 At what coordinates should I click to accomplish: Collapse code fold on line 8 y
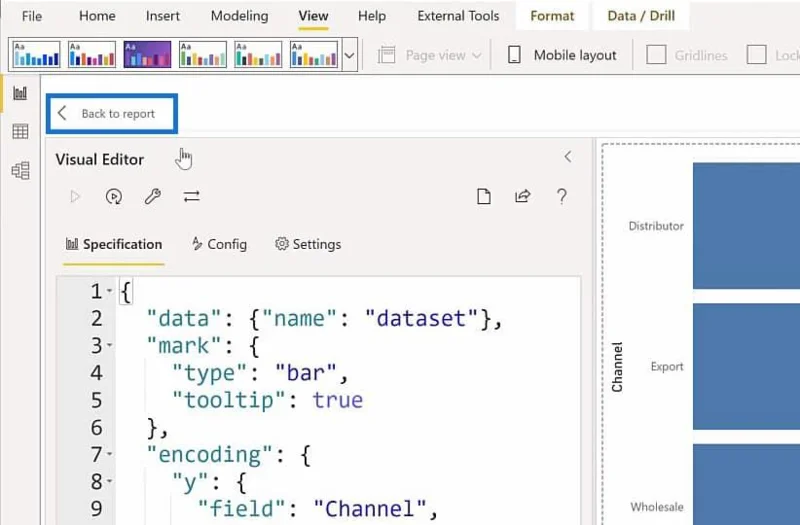click(x=109, y=481)
